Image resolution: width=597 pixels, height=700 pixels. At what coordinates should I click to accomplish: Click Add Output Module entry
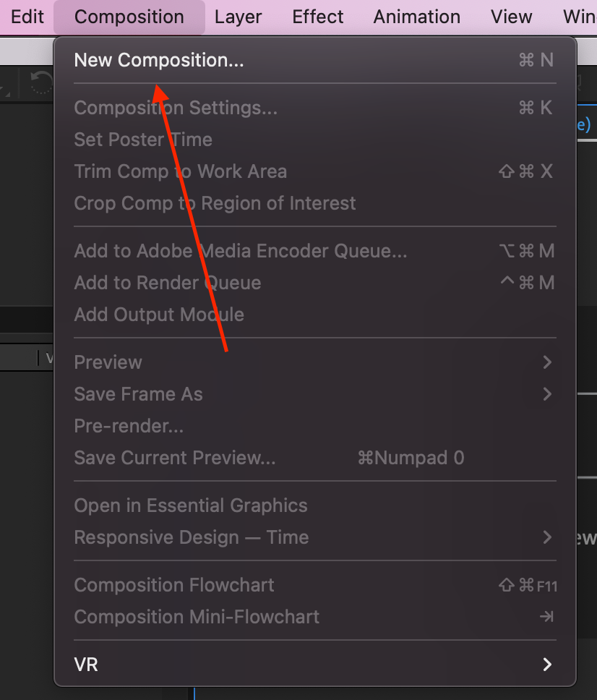click(x=159, y=315)
